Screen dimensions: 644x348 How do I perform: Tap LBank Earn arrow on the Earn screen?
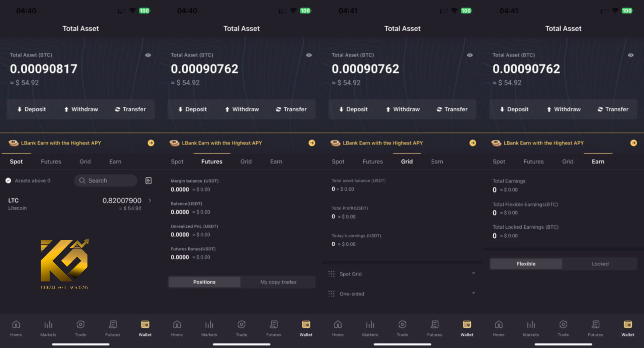(x=634, y=143)
